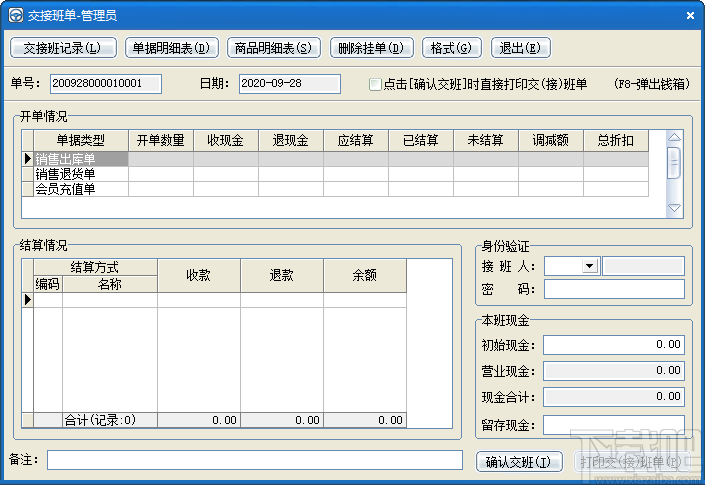Click 退出(E) exit button

520,48
